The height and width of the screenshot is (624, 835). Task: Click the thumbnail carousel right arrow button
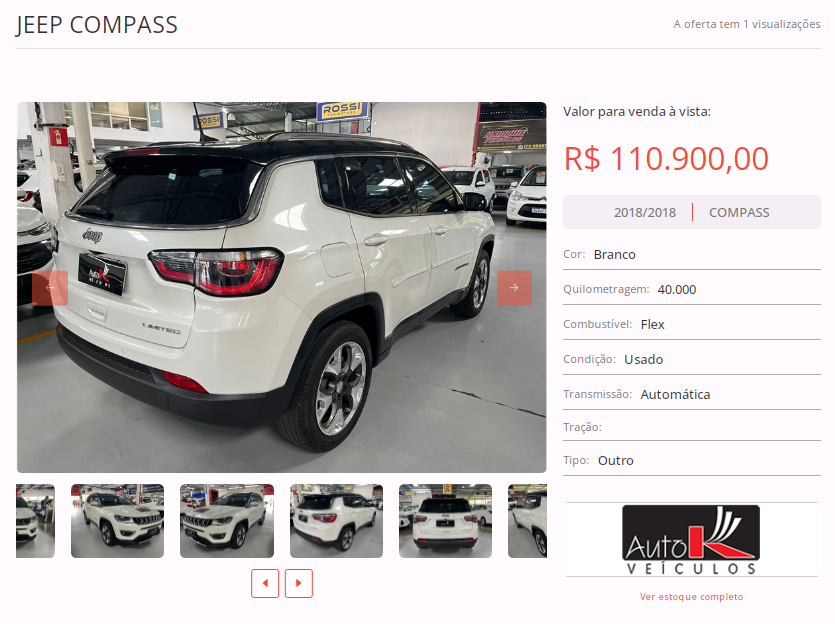[298, 583]
